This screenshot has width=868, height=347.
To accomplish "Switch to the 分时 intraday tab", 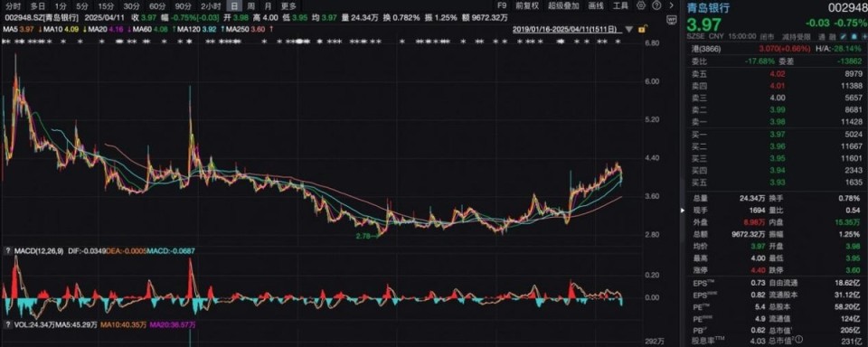I will tap(13, 6).
